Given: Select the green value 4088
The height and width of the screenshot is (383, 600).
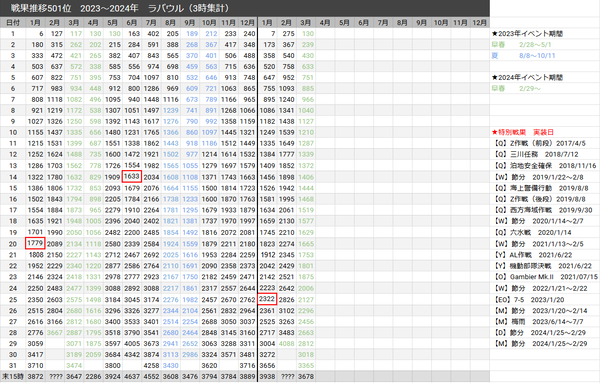Looking at the screenshot, I should (x=286, y=344).
